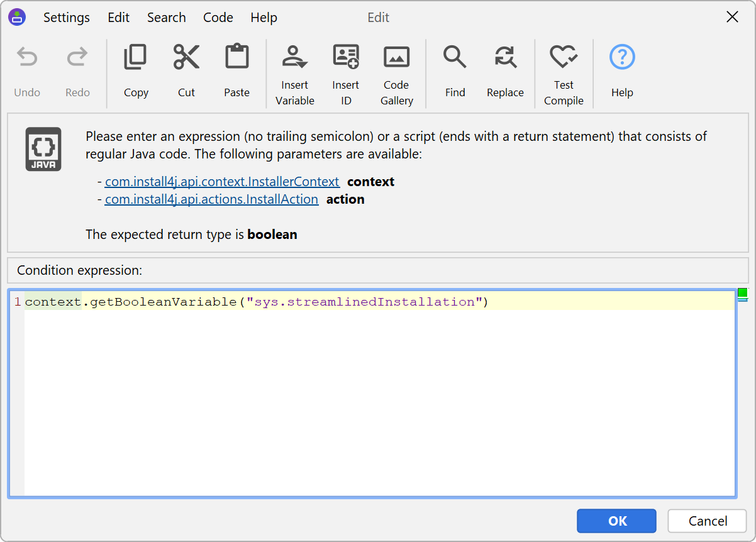
Task: Open the Code Gallery
Action: pos(396,57)
